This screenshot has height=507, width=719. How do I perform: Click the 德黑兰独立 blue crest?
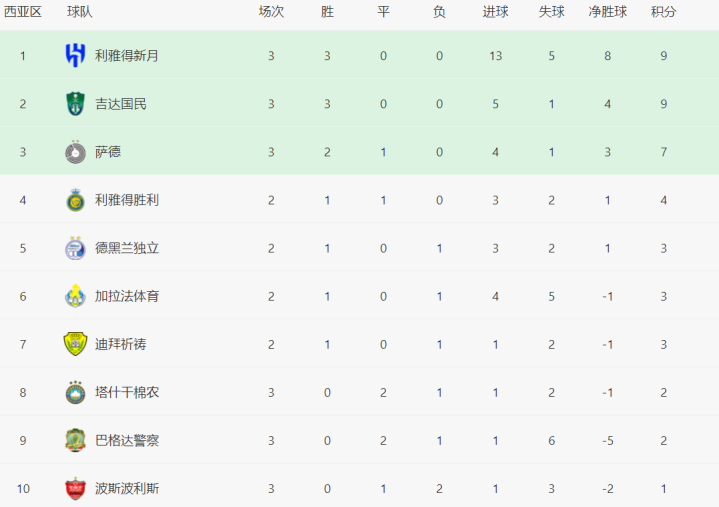[75, 248]
